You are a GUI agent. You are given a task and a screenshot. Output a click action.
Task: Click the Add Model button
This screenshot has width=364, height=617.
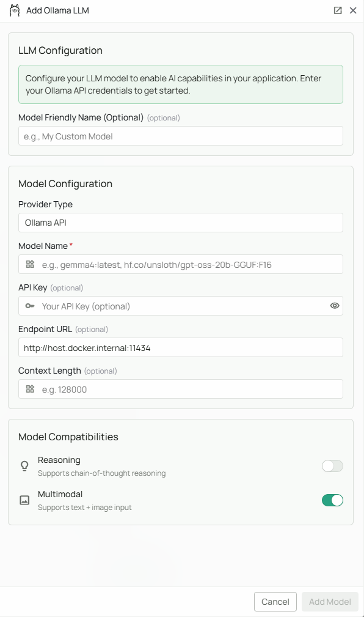tap(330, 602)
